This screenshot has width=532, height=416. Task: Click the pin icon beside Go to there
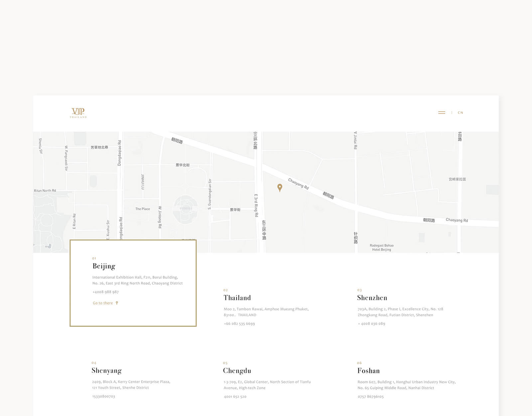[117, 303]
